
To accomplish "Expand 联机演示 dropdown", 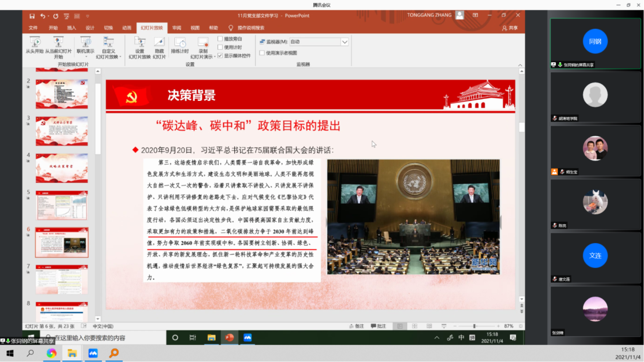I will (86, 56).
